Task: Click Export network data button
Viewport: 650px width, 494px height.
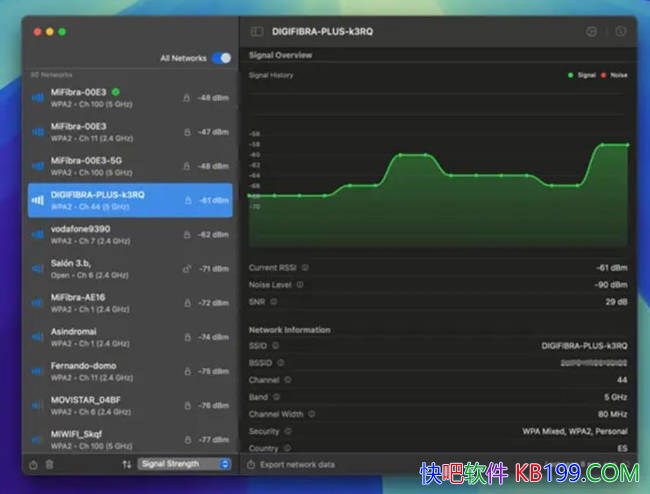Action: coord(296,465)
